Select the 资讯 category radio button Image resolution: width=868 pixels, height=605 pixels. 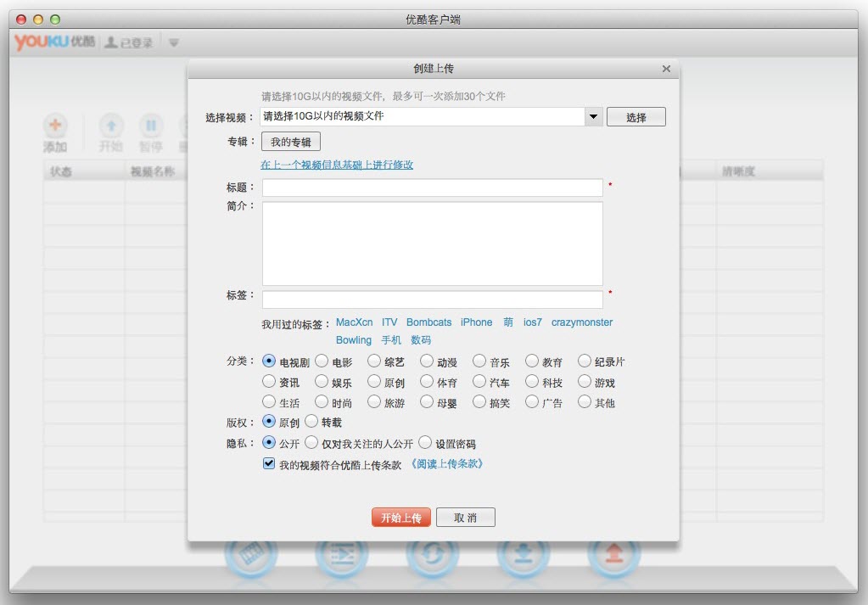269,381
